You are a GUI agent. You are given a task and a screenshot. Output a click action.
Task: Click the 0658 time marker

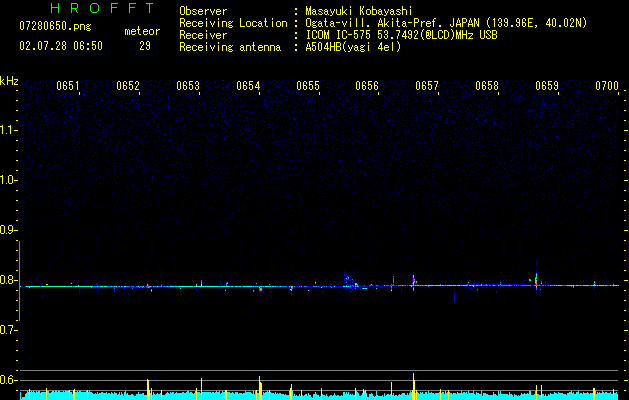coord(487,86)
